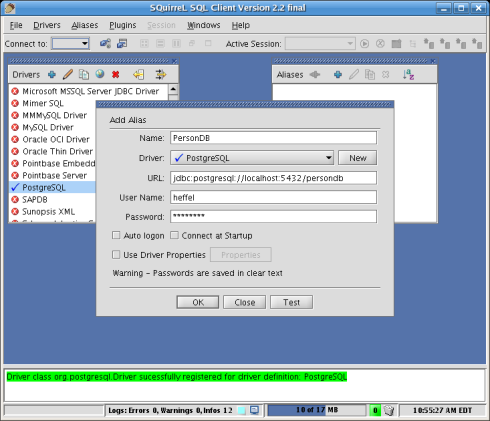This screenshot has height=421, width=490.
Task: Click the SQuirreL acorn icon in title bar
Action: [x=10, y=8]
